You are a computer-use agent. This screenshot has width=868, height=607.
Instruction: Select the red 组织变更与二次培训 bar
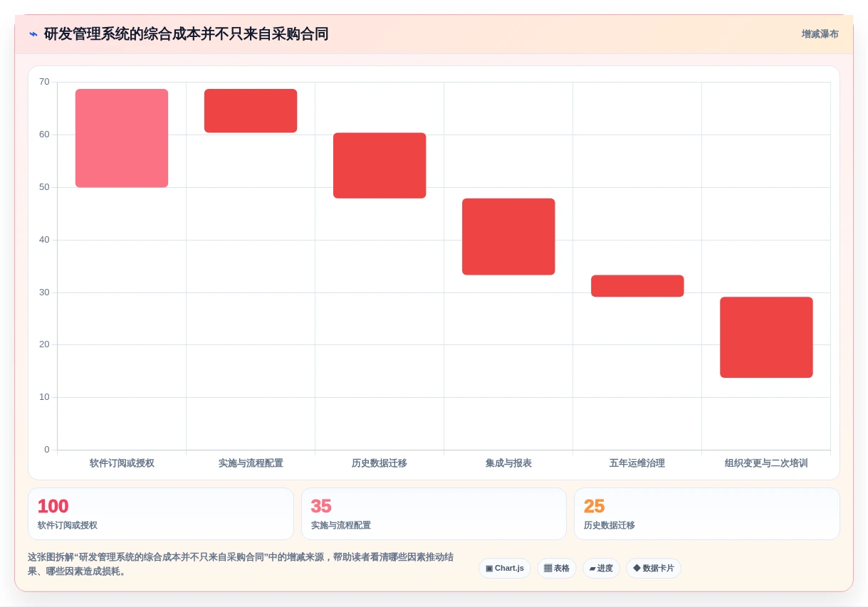click(x=766, y=337)
